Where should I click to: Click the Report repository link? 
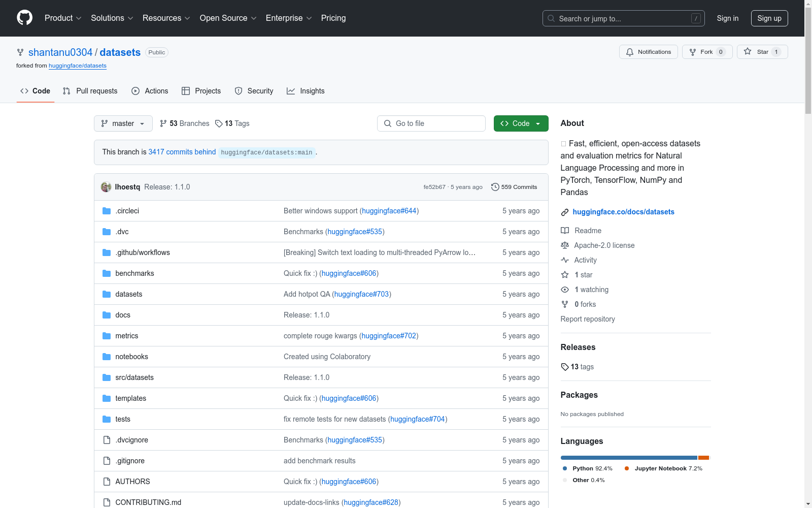point(588,319)
